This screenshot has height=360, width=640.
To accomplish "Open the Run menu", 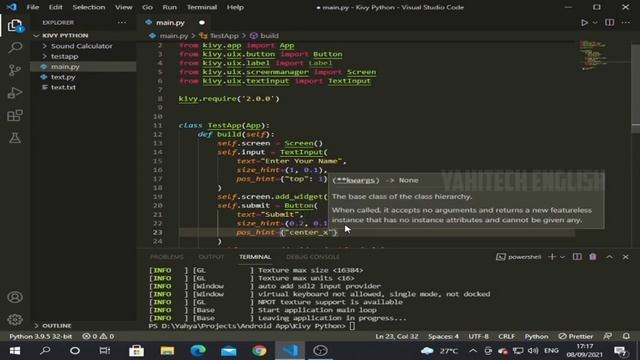I will click(169, 7).
